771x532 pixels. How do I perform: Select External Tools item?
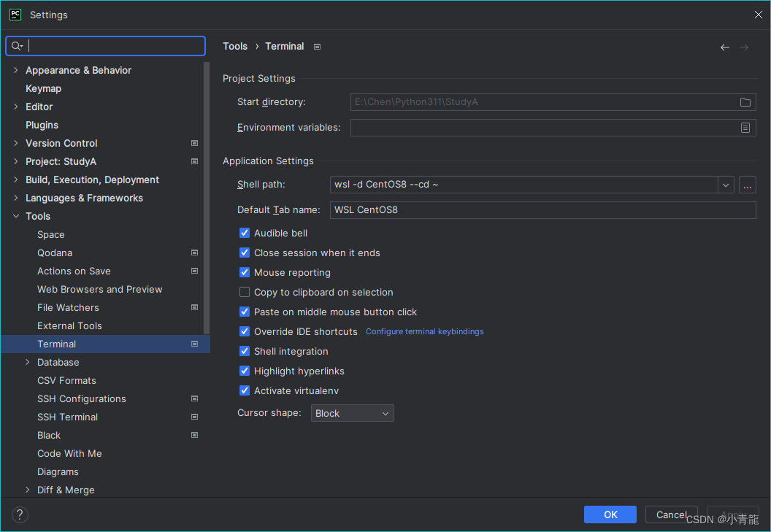coord(69,325)
